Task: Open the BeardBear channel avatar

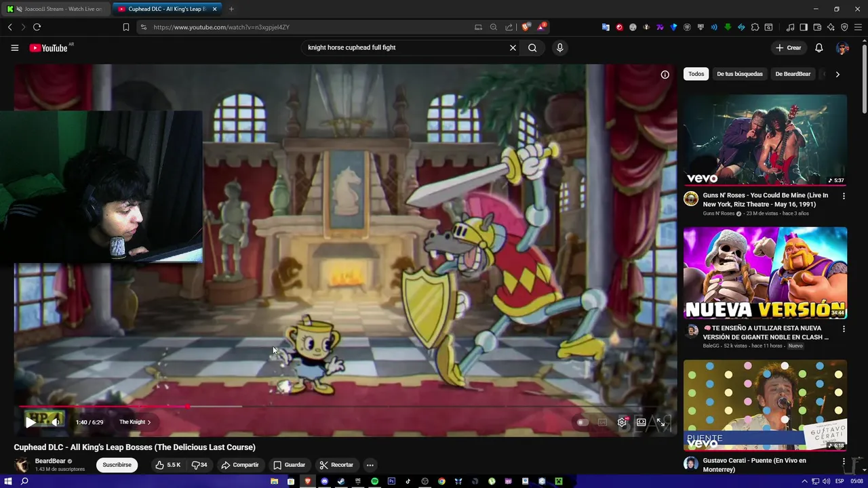Action: (22, 465)
